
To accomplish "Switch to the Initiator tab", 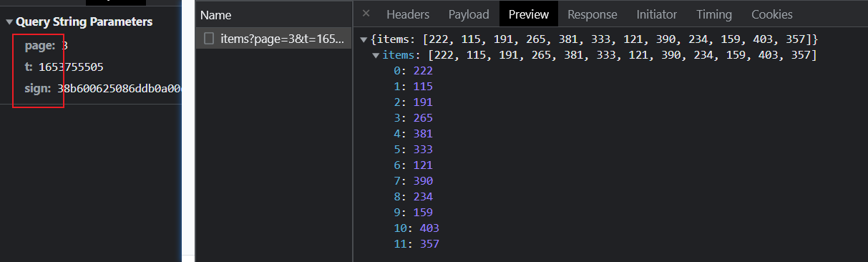I will (657, 14).
